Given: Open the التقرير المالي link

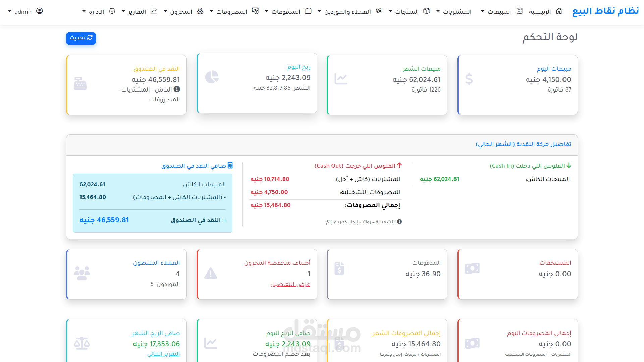Looking at the screenshot, I should pyautogui.click(x=163, y=354).
